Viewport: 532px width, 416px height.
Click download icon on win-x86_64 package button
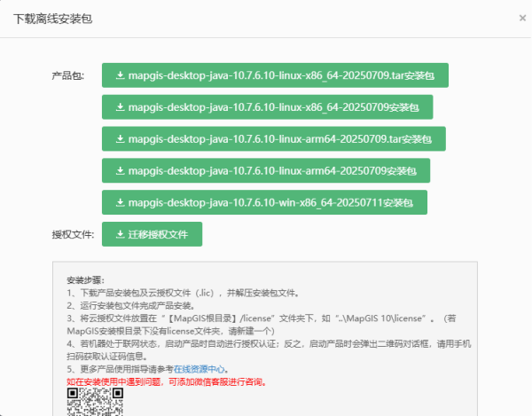tap(120, 202)
